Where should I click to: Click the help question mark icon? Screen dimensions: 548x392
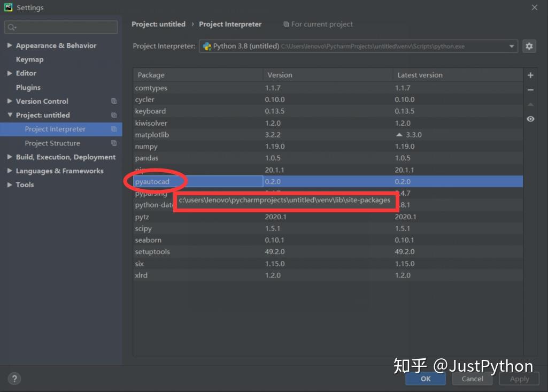click(x=14, y=379)
